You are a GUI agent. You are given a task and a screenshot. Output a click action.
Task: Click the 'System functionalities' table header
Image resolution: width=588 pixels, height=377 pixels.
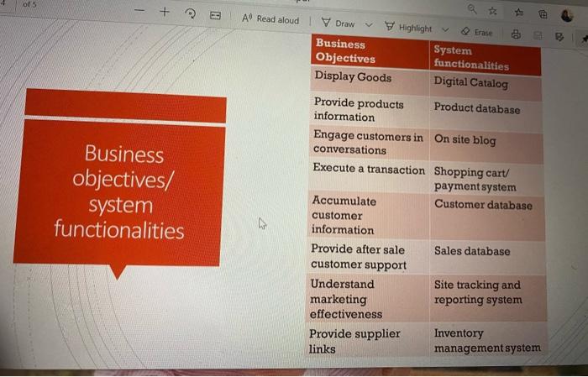pos(486,58)
